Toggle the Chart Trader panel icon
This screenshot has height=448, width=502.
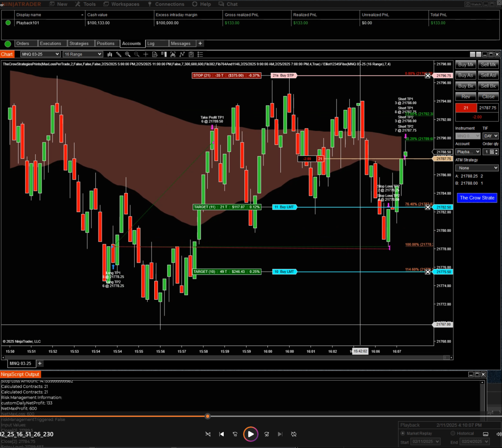click(x=164, y=55)
